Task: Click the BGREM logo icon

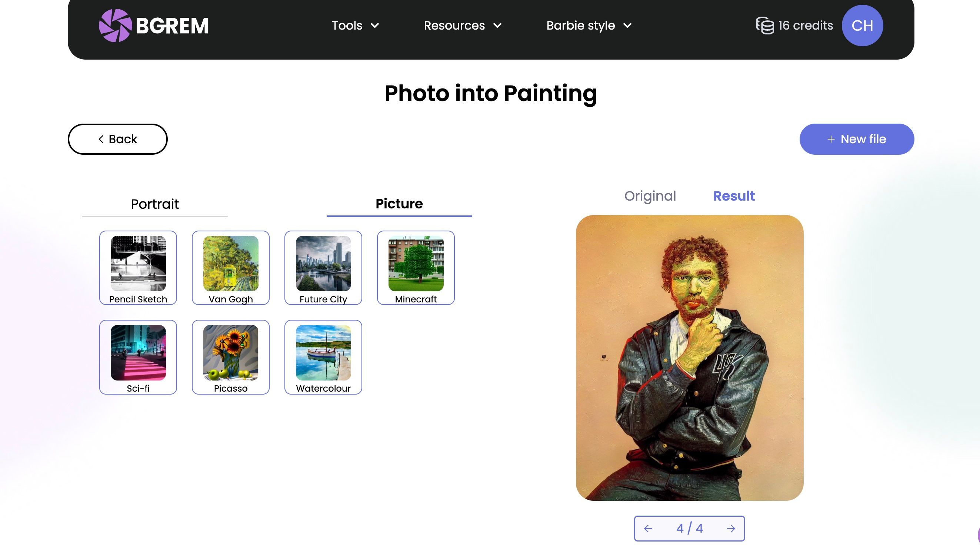Action: click(116, 26)
